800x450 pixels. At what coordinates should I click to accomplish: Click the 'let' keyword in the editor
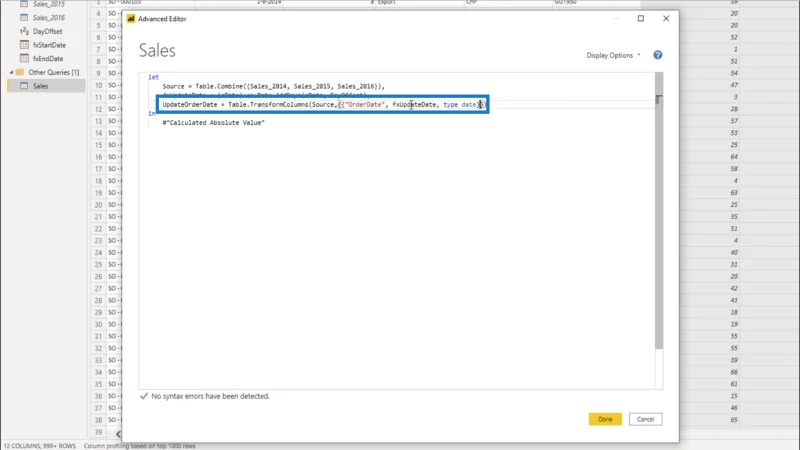coord(154,77)
